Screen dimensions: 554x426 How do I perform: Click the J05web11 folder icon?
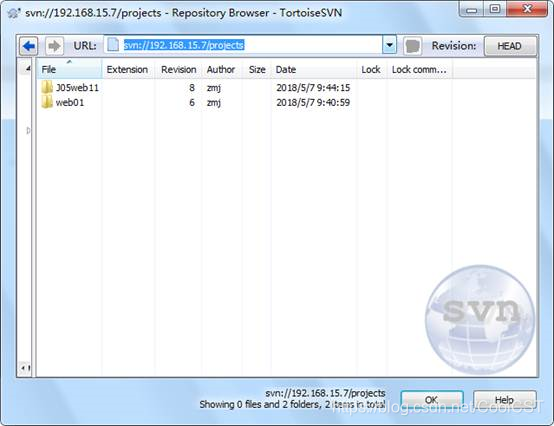[47, 87]
